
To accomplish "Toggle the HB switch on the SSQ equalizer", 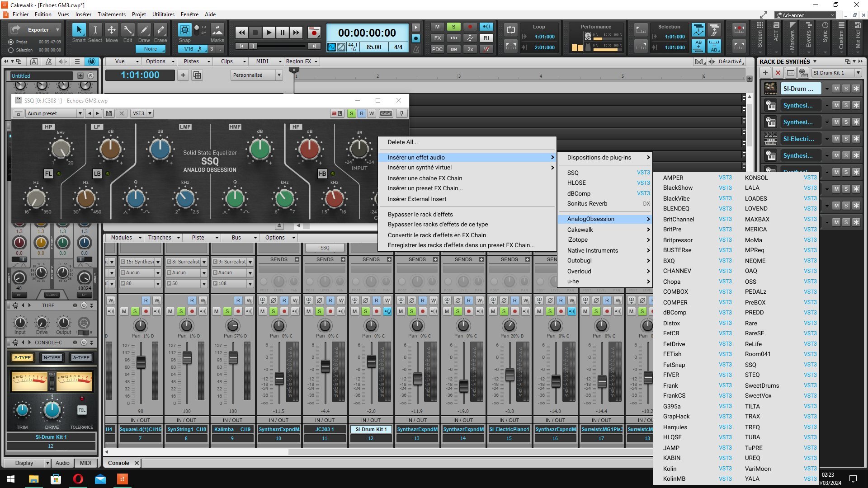I will 322,174.
